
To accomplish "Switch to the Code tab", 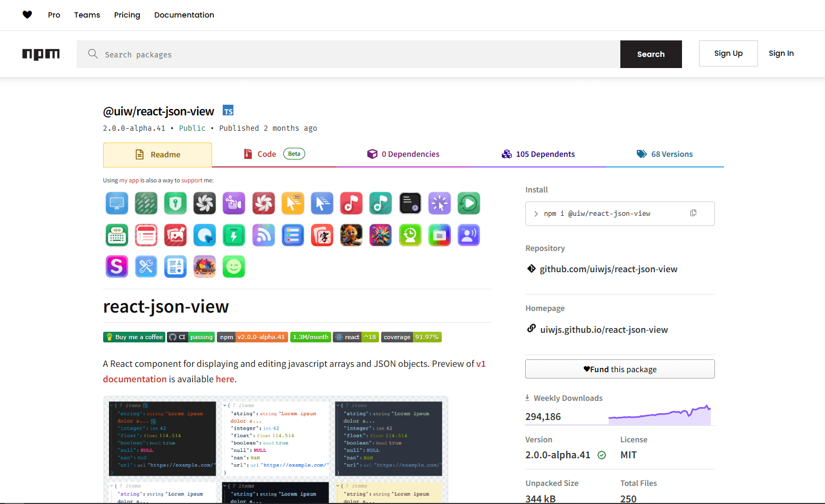I will tap(266, 154).
